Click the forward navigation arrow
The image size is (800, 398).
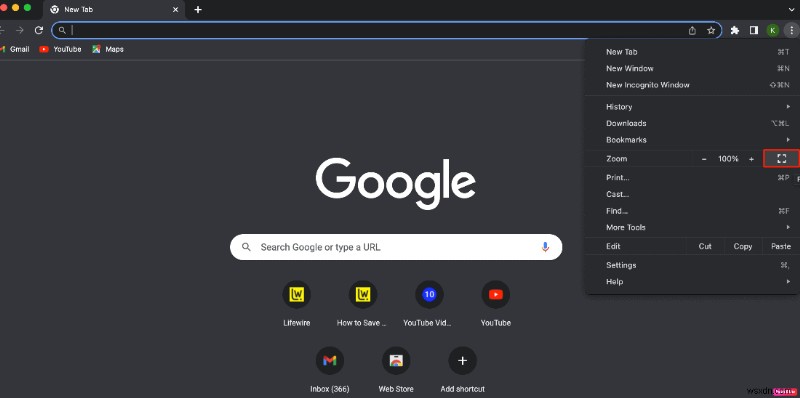click(x=20, y=31)
